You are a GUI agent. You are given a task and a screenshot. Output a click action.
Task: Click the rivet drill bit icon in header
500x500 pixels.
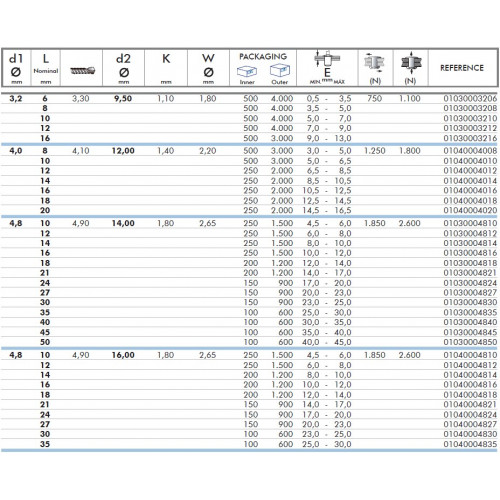coord(82,70)
